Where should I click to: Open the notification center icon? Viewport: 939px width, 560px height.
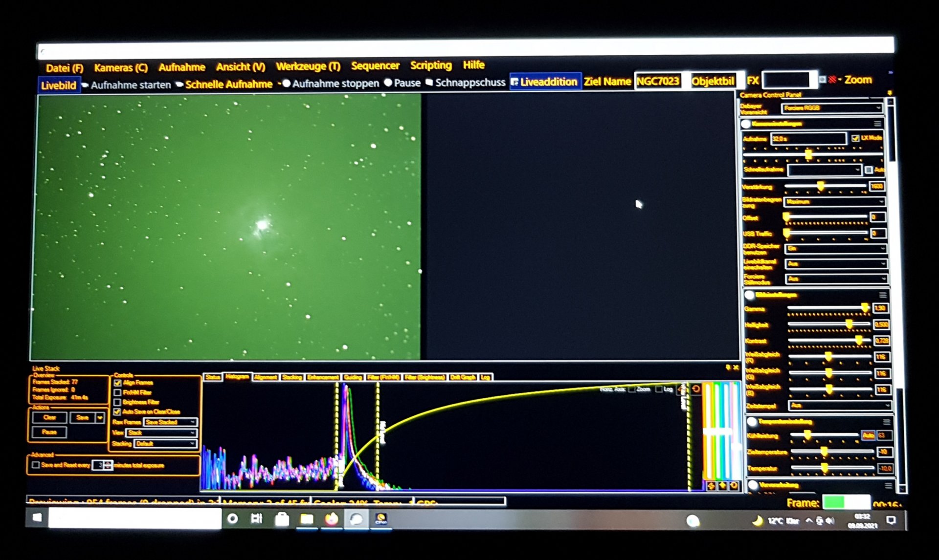(891, 520)
